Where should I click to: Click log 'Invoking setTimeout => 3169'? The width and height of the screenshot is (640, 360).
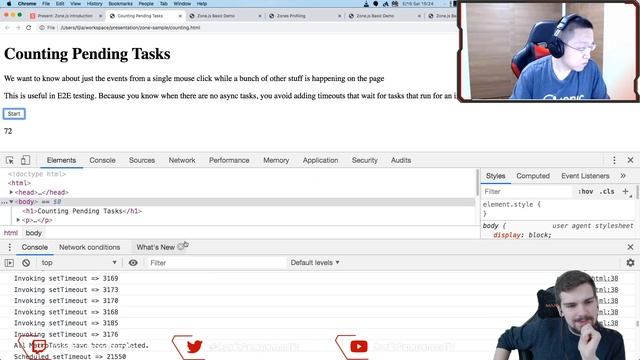pos(66,278)
